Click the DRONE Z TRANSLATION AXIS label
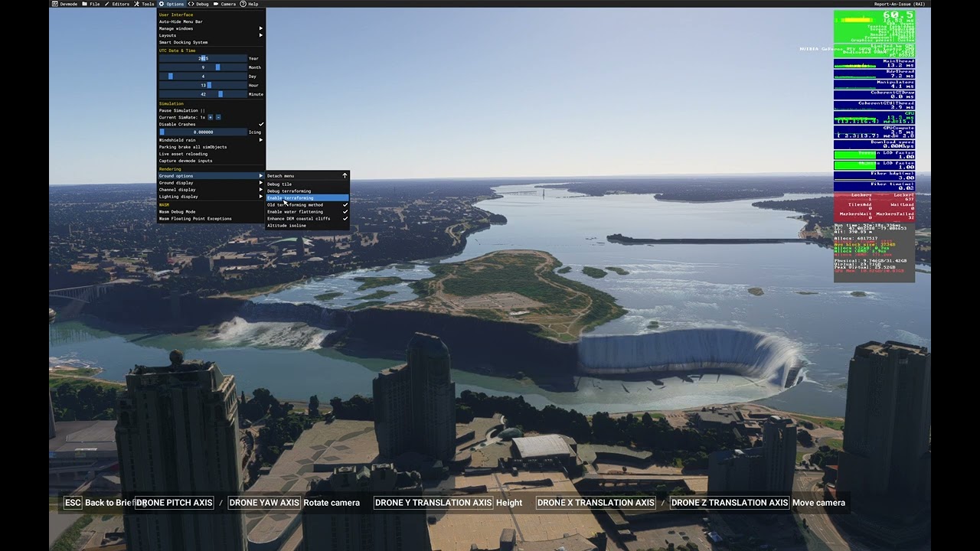Screen dimensions: 980x551 730,503
